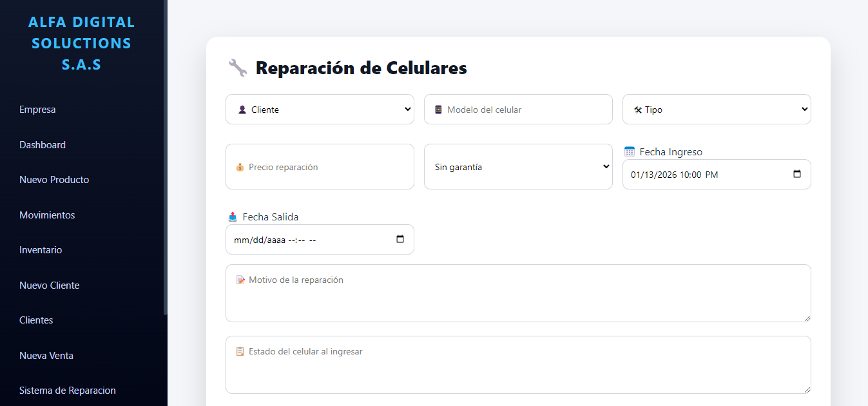This screenshot has width=868, height=406.
Task: Open Movimientos in sidebar
Action: [x=47, y=215]
